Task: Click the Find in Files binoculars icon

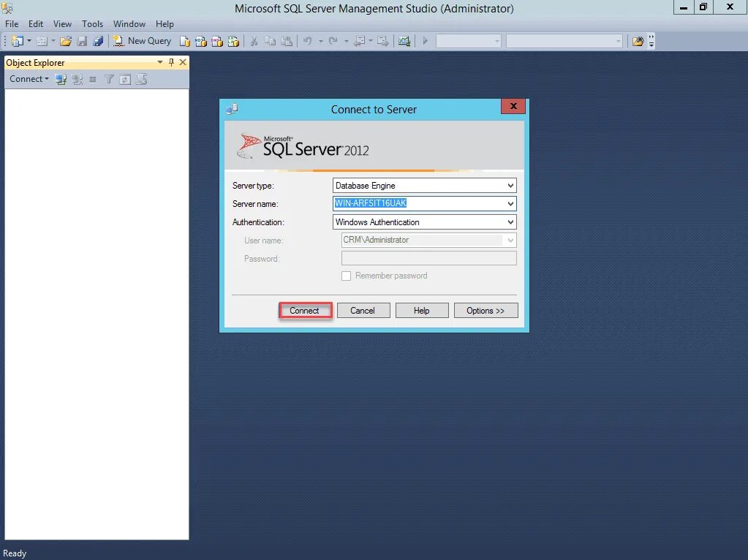Action: (638, 41)
